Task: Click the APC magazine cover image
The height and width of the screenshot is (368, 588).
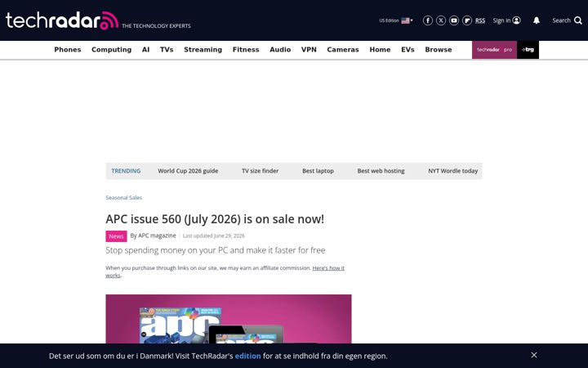Action: [x=229, y=319]
